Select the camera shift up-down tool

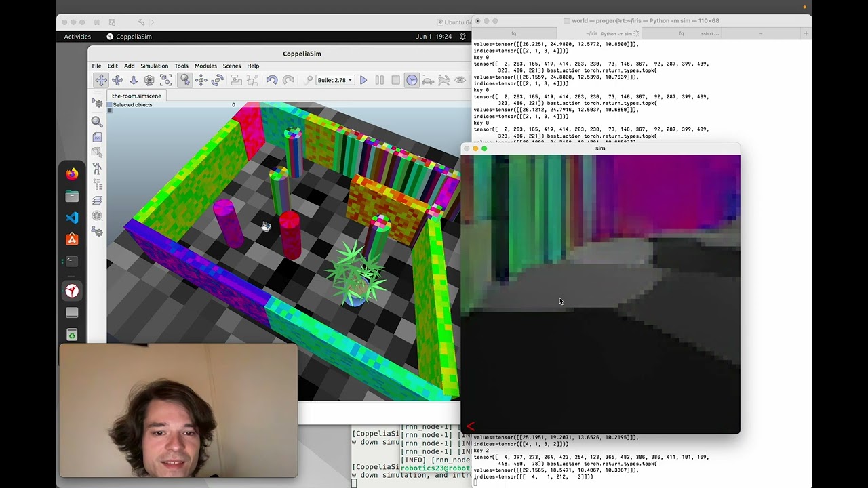[x=134, y=80]
